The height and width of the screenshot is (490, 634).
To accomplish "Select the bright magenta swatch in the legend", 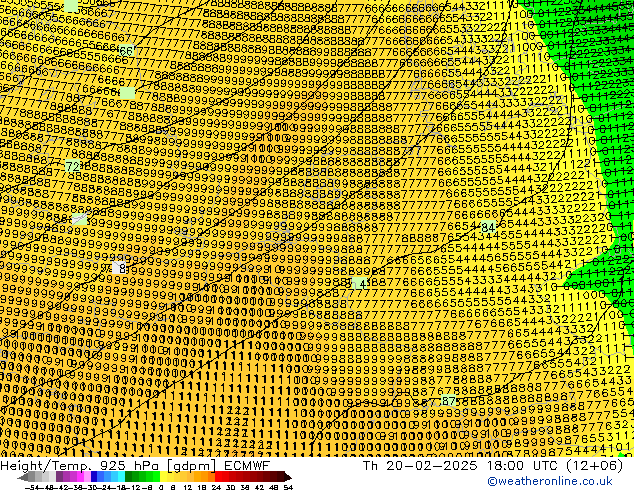I will pyautogui.click(x=80, y=477).
